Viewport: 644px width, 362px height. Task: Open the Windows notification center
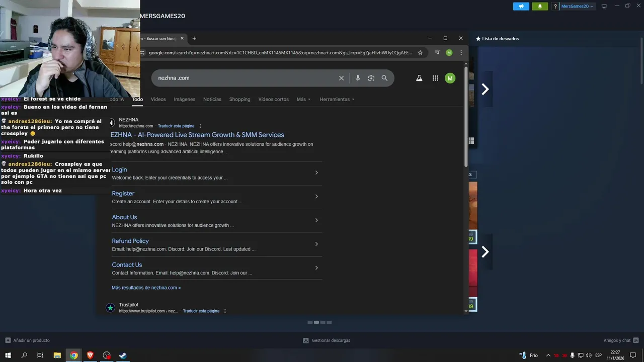(633, 355)
